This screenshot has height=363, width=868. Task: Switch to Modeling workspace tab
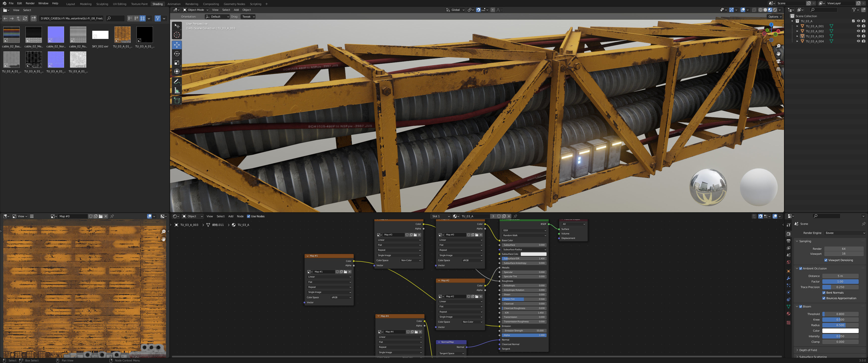[86, 4]
